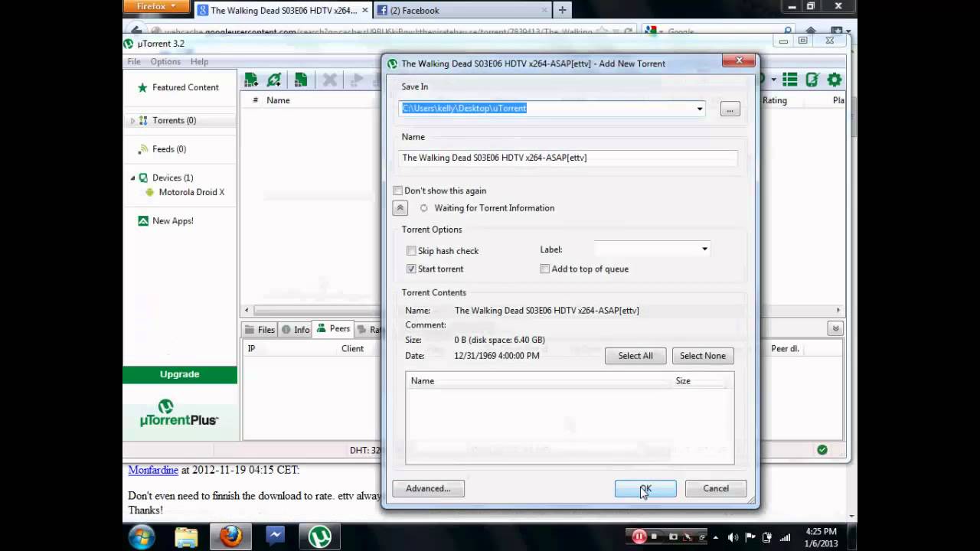
Task: Open the uTorrent Options menu
Action: (x=165, y=61)
